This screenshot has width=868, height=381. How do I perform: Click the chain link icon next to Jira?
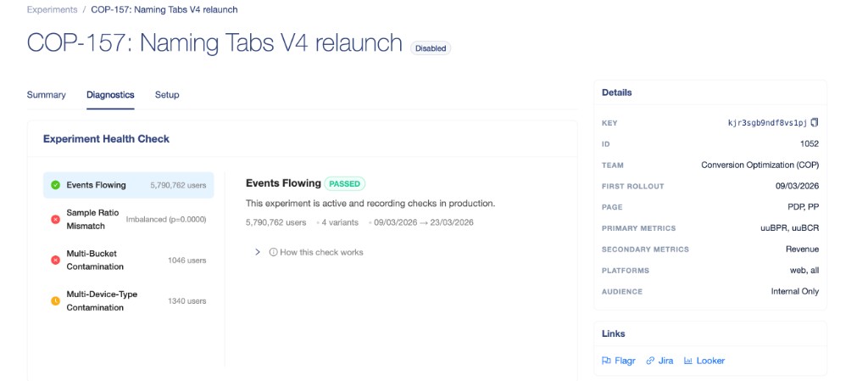(x=650, y=361)
